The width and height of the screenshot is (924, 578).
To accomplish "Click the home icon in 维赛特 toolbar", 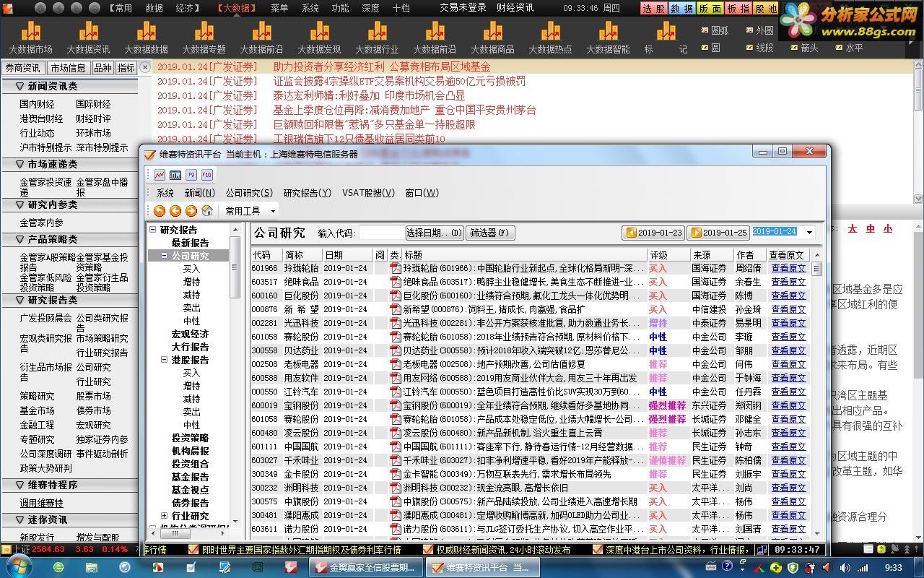I will 207,211.
